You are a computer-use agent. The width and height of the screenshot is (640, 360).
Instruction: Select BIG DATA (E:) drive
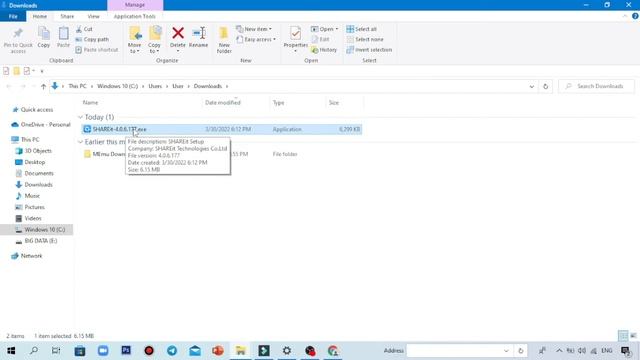point(36,241)
